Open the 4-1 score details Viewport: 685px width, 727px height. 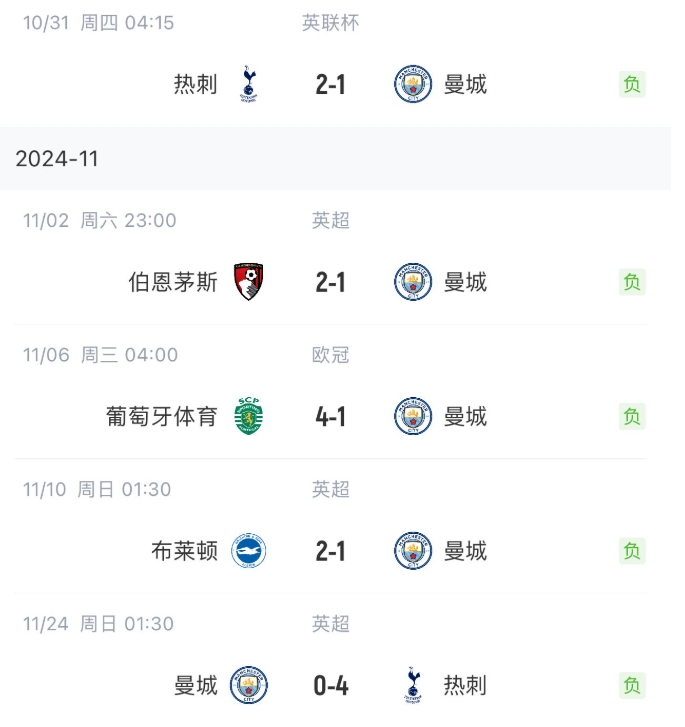(330, 416)
